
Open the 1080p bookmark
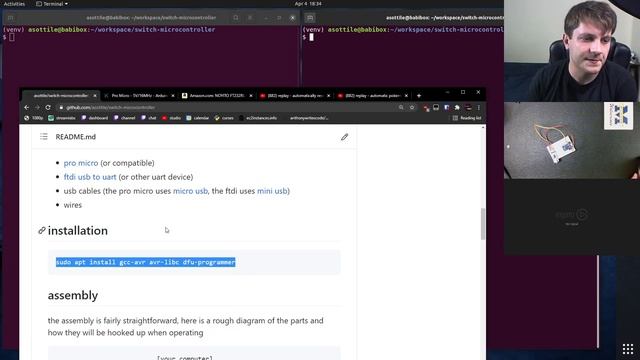[x=33, y=118]
